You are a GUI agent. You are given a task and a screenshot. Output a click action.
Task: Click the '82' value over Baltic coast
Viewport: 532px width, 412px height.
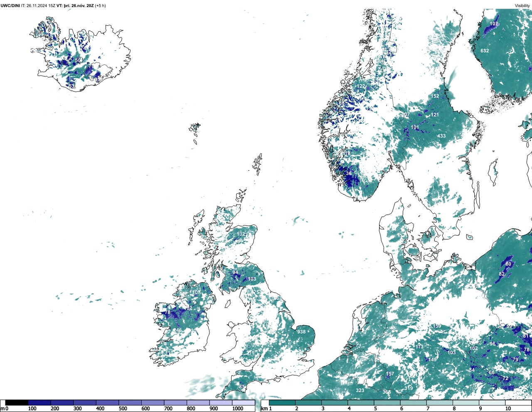(502, 274)
